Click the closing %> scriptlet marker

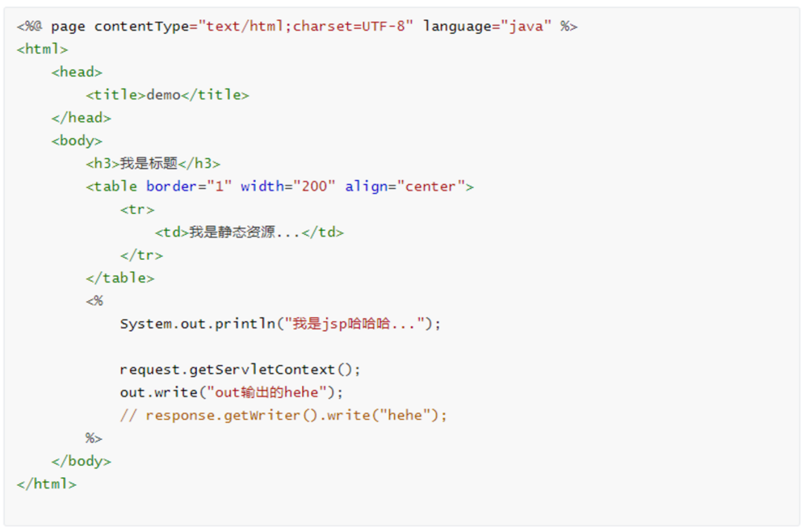(x=94, y=438)
